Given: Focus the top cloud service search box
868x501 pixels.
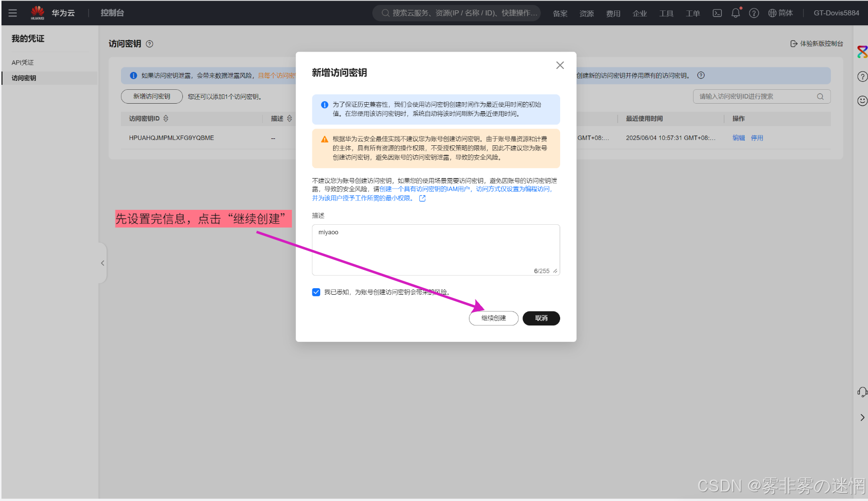Looking at the screenshot, I should (457, 13).
